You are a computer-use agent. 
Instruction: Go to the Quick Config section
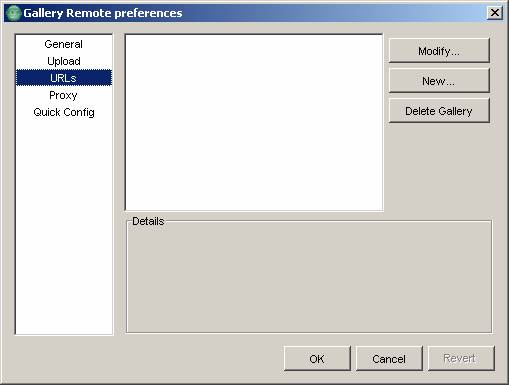coord(64,112)
